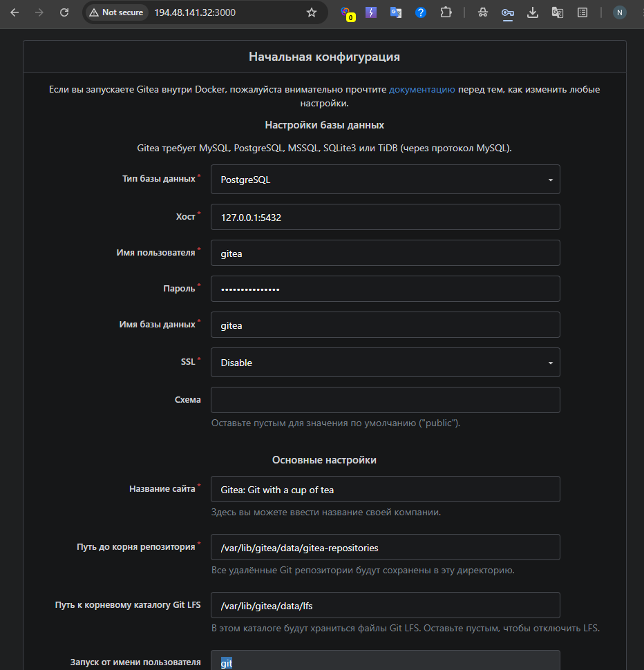Go back using the browser back arrow
The height and width of the screenshot is (670, 644).
(15, 13)
